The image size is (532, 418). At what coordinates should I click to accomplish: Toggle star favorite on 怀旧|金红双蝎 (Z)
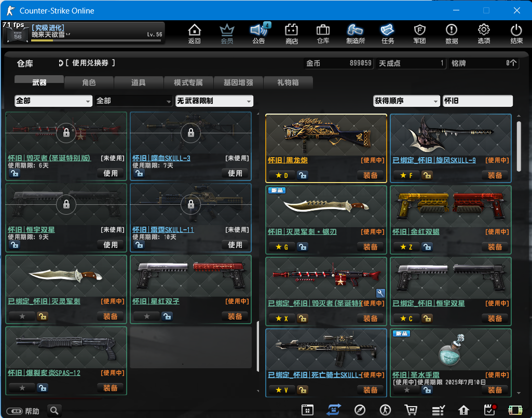pos(406,247)
